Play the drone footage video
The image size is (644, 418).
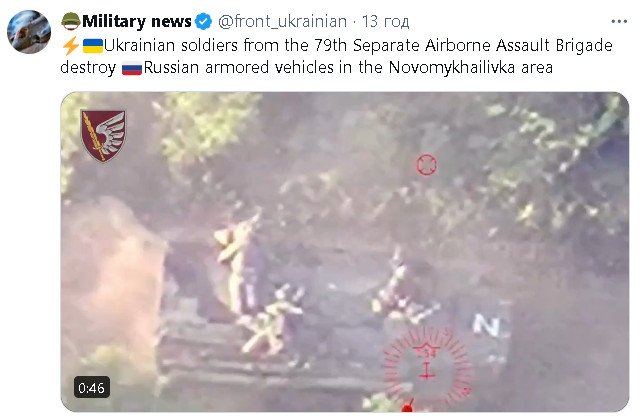coord(345,251)
